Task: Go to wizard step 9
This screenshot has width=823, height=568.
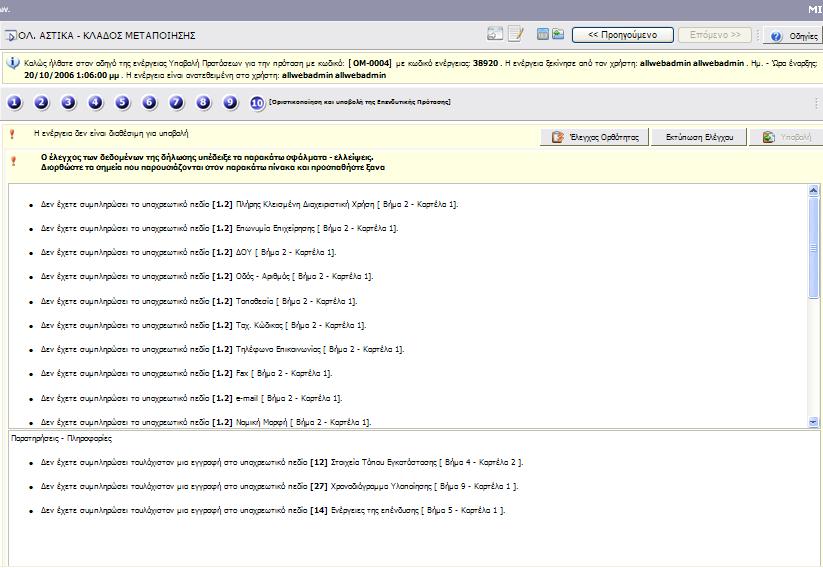Action: (230, 102)
